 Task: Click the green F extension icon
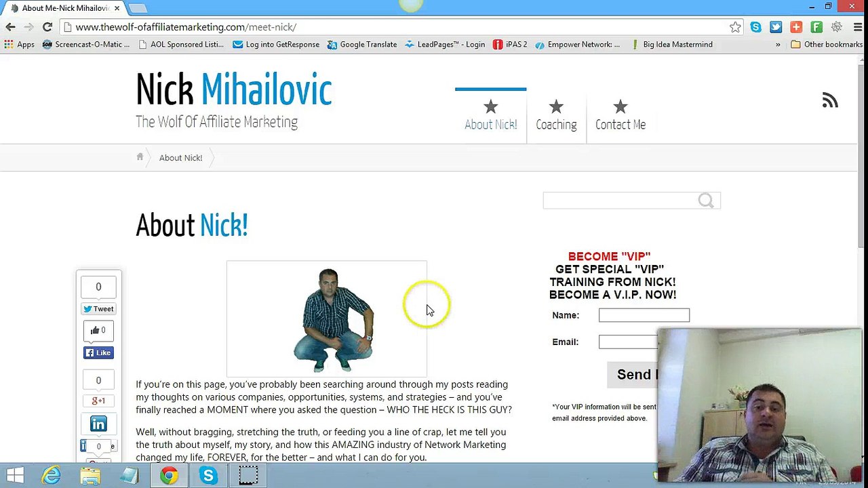point(816,27)
